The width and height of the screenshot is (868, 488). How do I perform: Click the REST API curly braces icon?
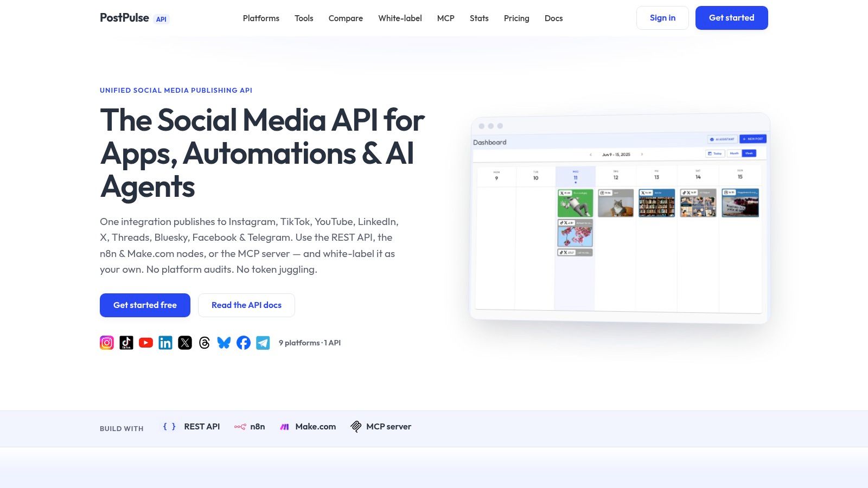click(x=169, y=427)
